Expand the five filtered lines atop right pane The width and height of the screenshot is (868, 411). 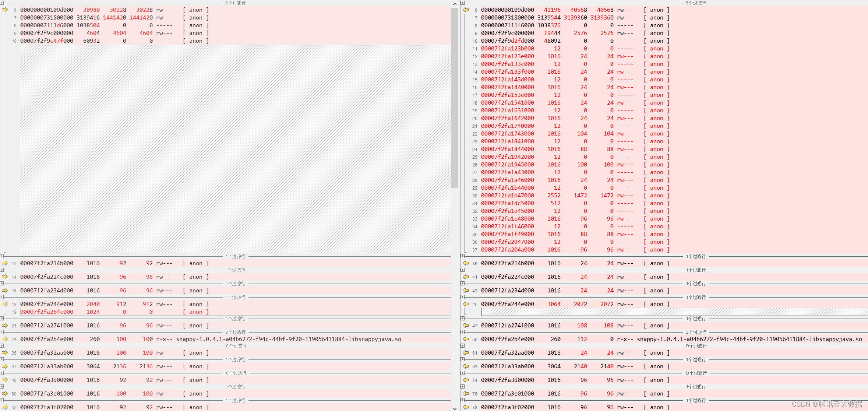click(x=463, y=3)
